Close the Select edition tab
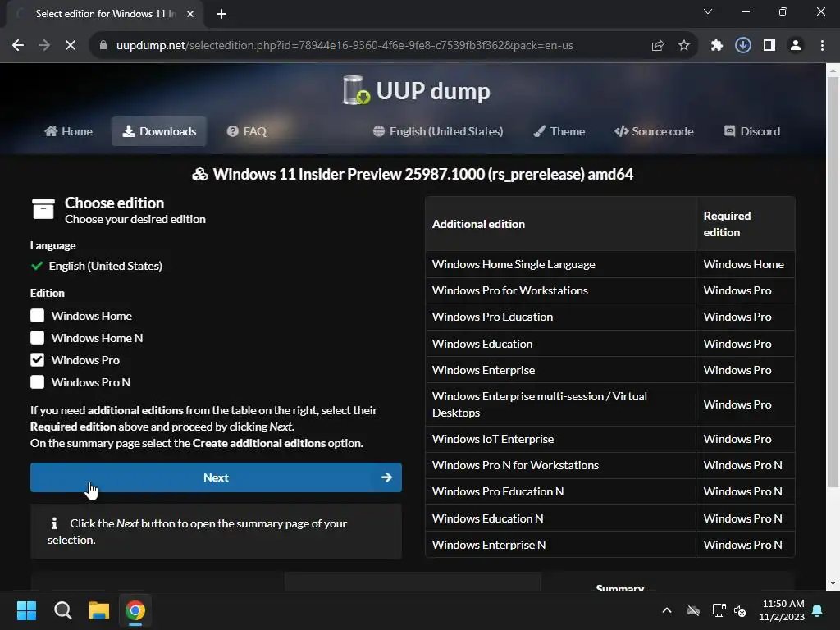This screenshot has height=630, width=840. point(190,14)
